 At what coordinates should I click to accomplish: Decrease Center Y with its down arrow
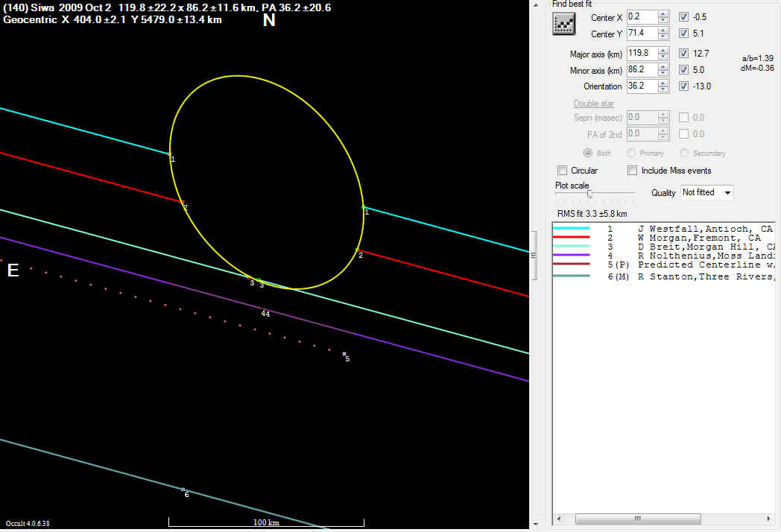pos(663,37)
